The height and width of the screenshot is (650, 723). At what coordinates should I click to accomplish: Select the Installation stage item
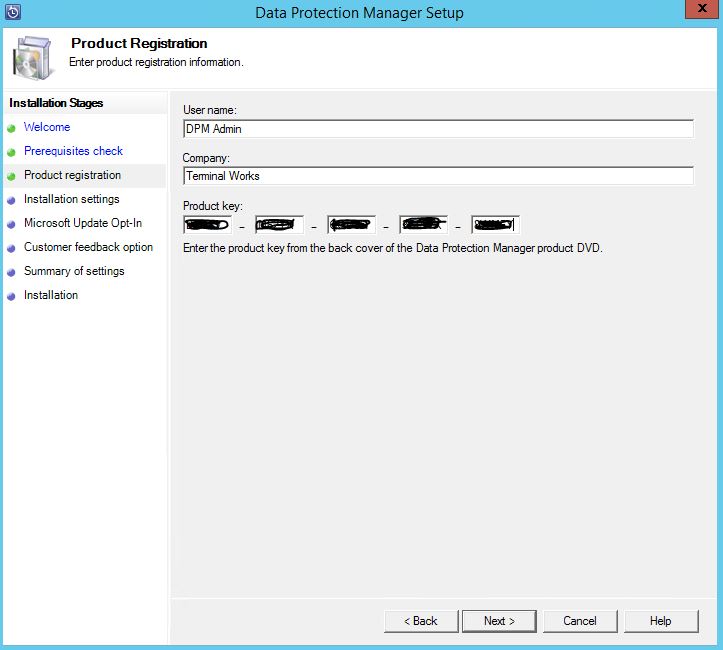click(x=51, y=295)
